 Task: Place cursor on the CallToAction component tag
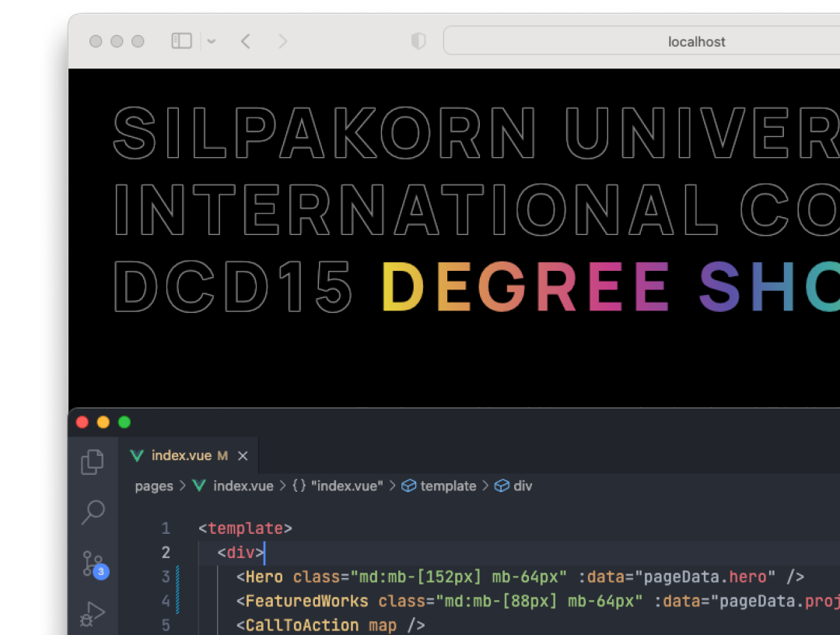(x=302, y=625)
